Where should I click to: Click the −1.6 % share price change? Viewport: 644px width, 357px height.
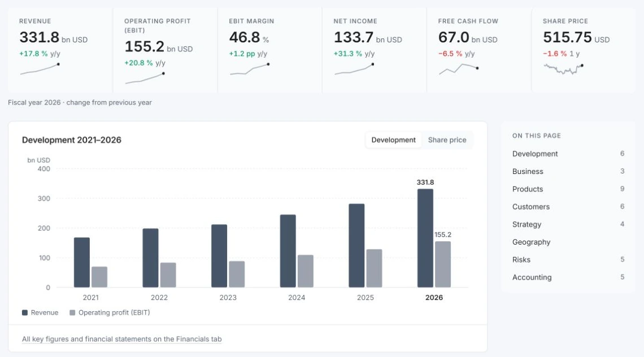(x=555, y=54)
